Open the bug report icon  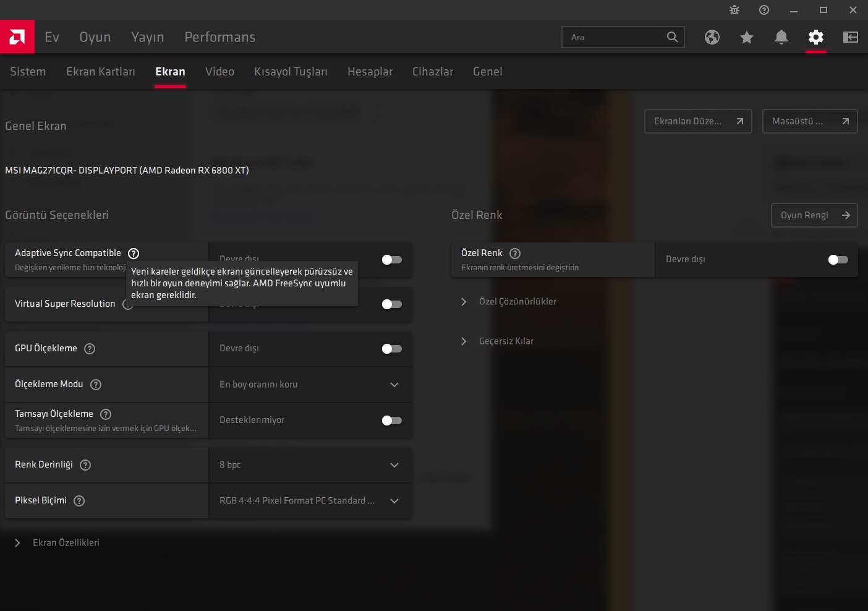tap(734, 10)
